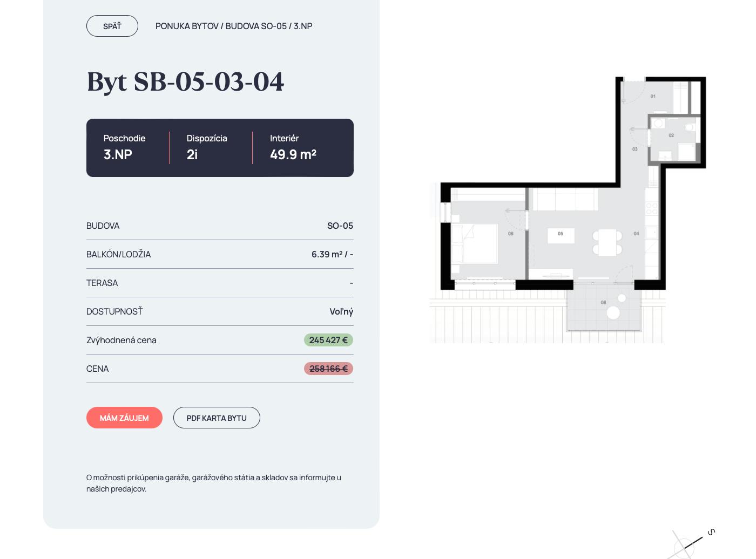Click entrance hall label 01
The height and width of the screenshot is (559, 756).
[653, 96]
